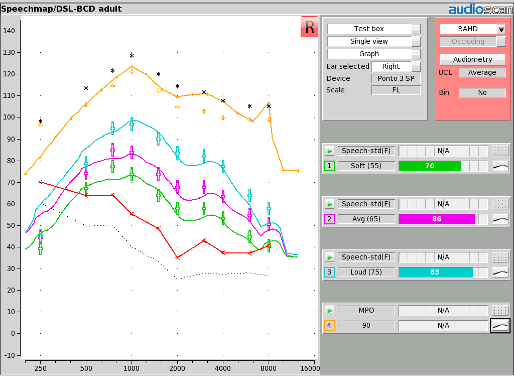Change the Soft (55) level
This screenshot has height=377, width=514.
click(366, 166)
